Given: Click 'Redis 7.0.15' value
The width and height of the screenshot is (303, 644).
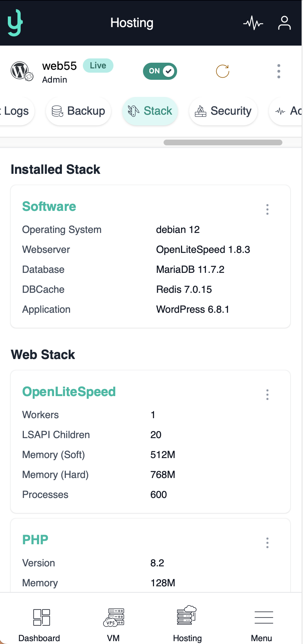Looking at the screenshot, I should (x=184, y=290).
